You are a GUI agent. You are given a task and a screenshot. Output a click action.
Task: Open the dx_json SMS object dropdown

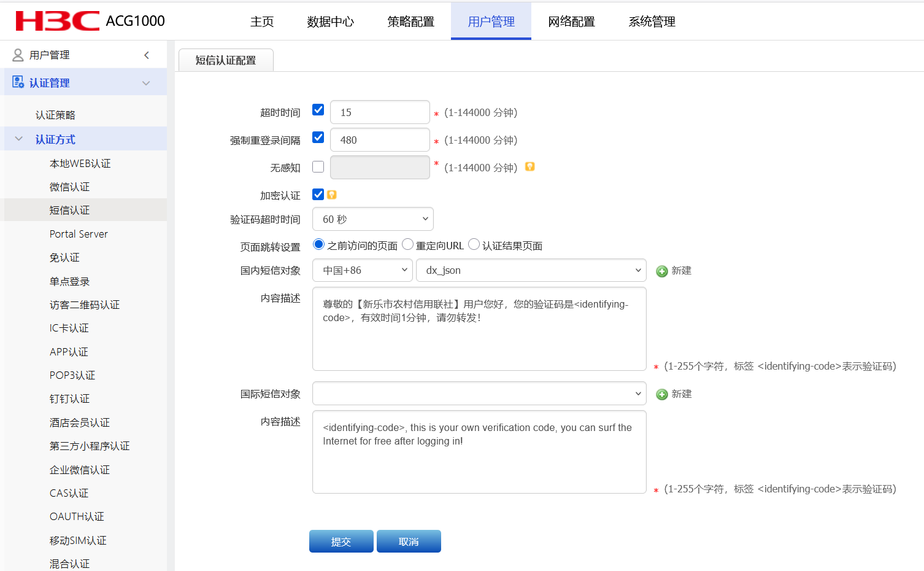point(531,270)
